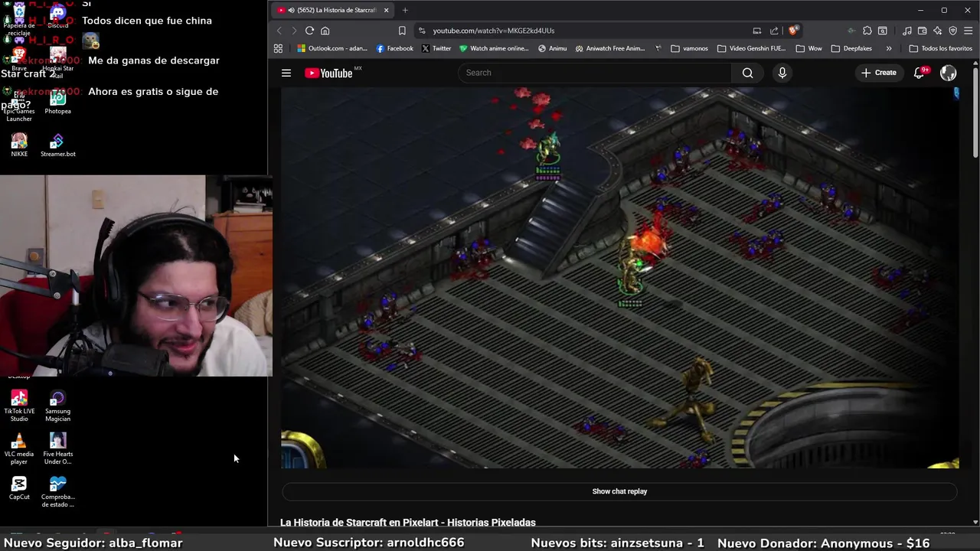Screen dimensions: 980x551
Task: Open the Aniwatch Free Anime bookmark
Action: tap(610, 48)
